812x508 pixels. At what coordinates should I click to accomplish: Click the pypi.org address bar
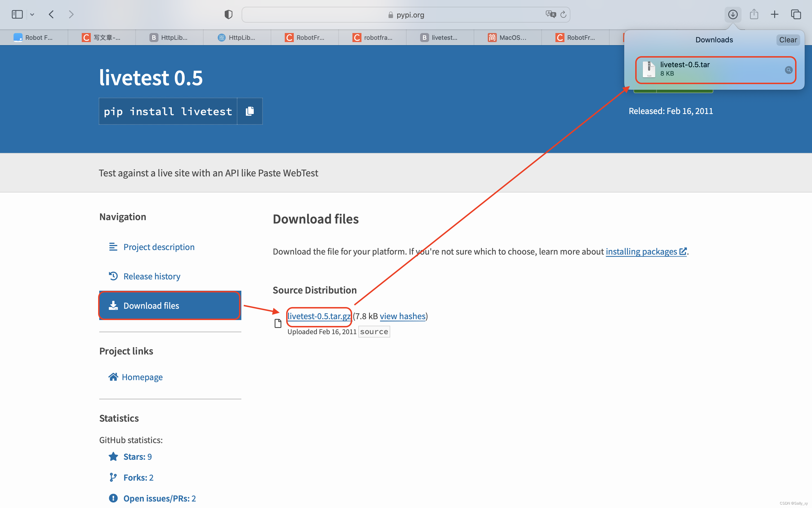406,15
